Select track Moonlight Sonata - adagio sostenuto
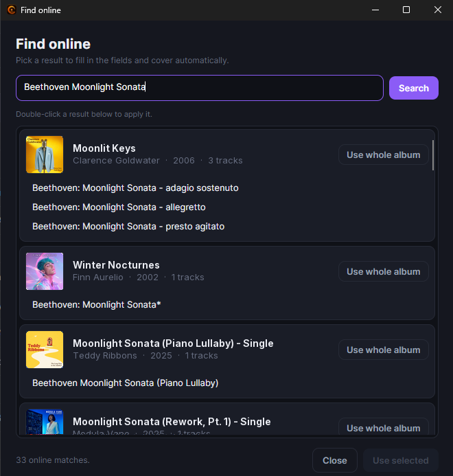The image size is (453, 476). coord(135,188)
